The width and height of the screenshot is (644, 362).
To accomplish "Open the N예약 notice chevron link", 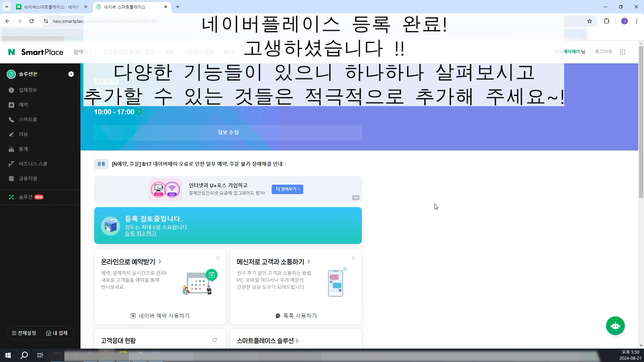I will [x=285, y=164].
